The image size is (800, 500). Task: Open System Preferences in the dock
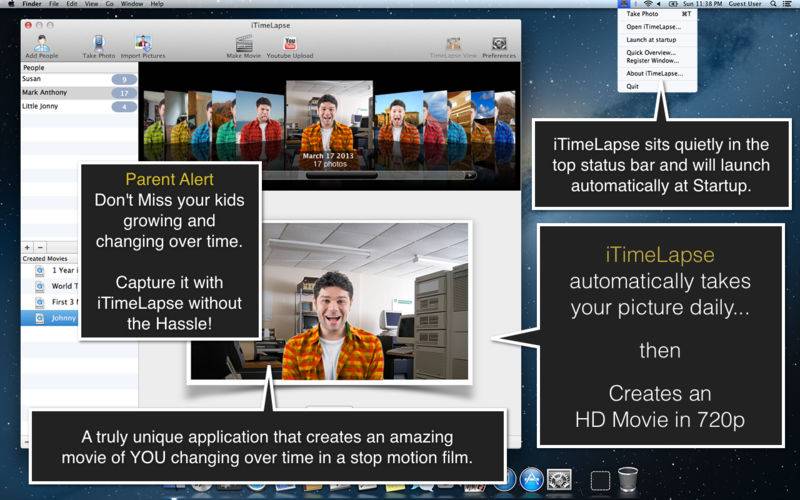(559, 480)
